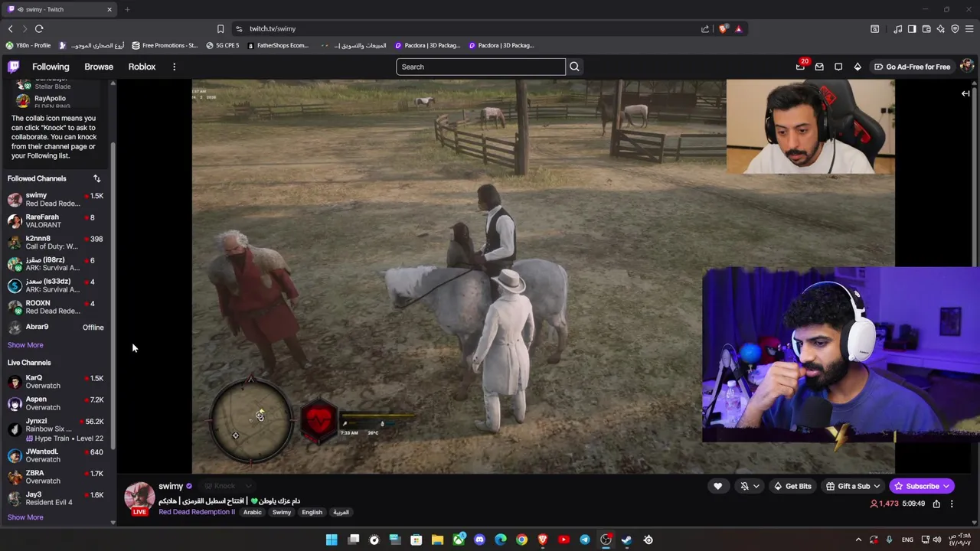Open Steam from the taskbar
Image resolution: width=980 pixels, height=551 pixels.
(x=626, y=540)
